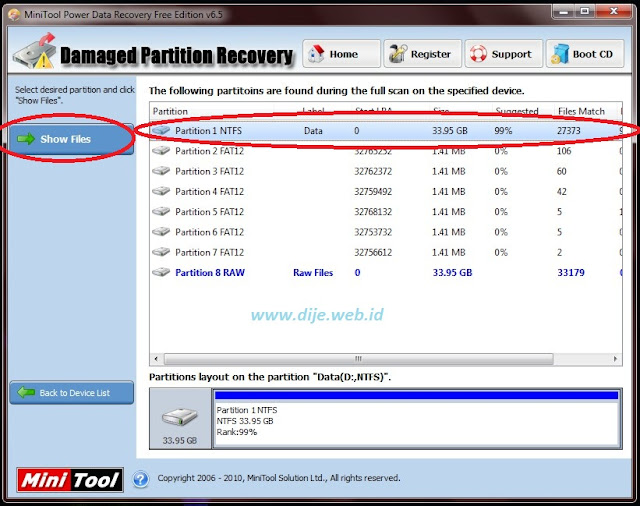
Task: Select the Partition 6 FAT12 row text
Action: click(209, 232)
